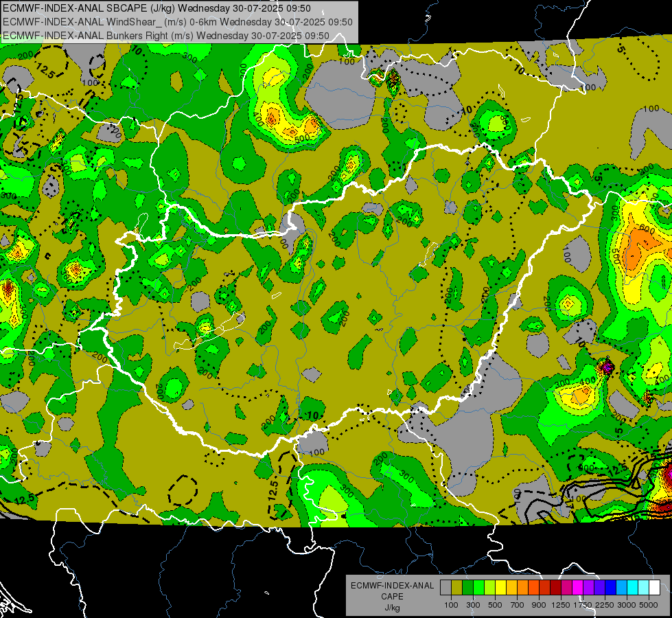Click the WindShear 0-6km title line
The image size is (672, 618).
177,22
